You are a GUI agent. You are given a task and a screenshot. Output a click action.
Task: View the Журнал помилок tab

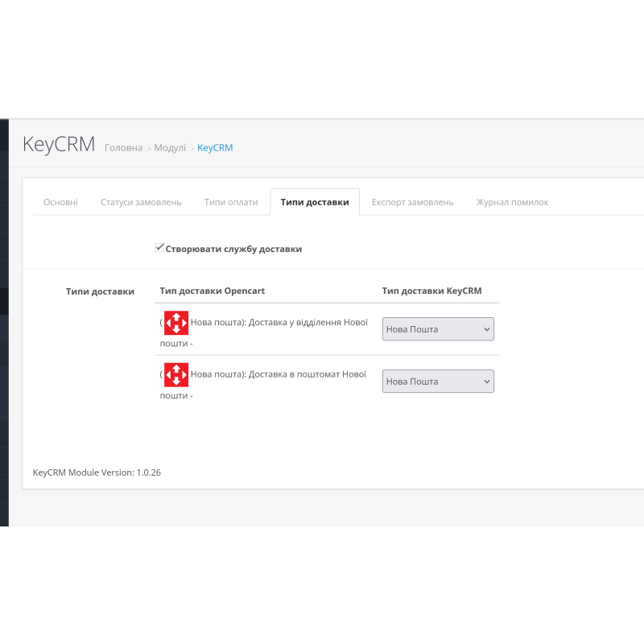point(512,202)
